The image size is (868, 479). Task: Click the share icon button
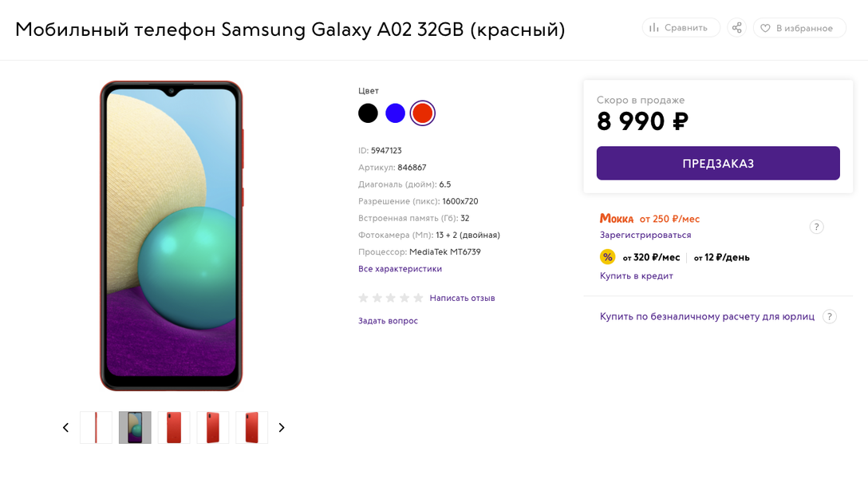[736, 28]
